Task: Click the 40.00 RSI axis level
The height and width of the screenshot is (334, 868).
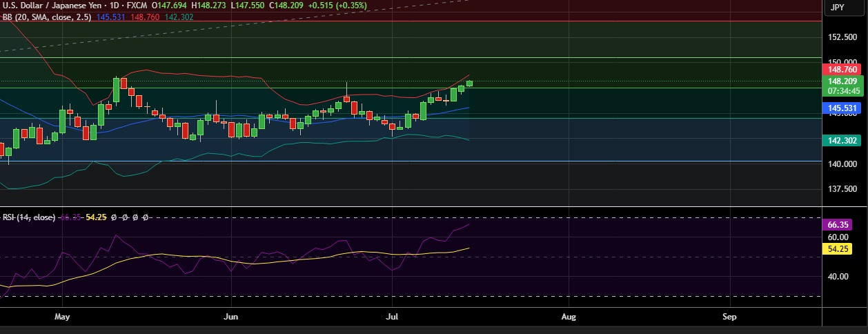Action: (839, 277)
